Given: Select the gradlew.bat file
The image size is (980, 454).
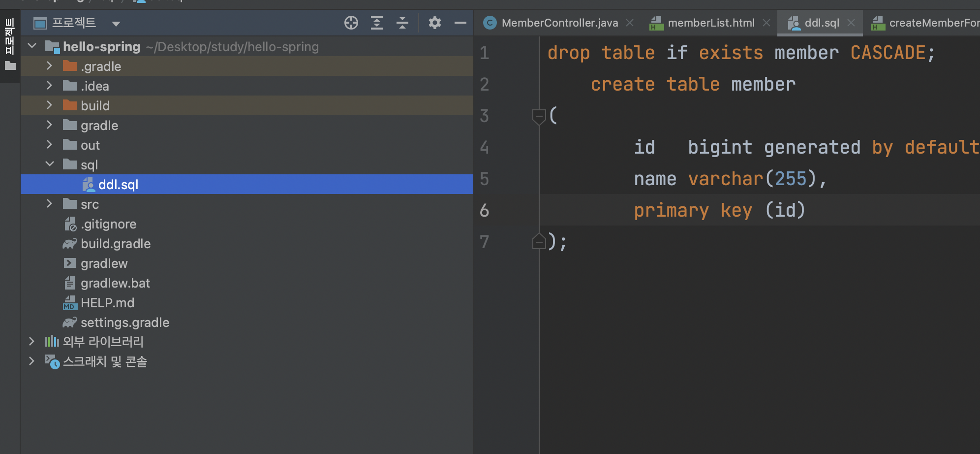Looking at the screenshot, I should point(247,283).
